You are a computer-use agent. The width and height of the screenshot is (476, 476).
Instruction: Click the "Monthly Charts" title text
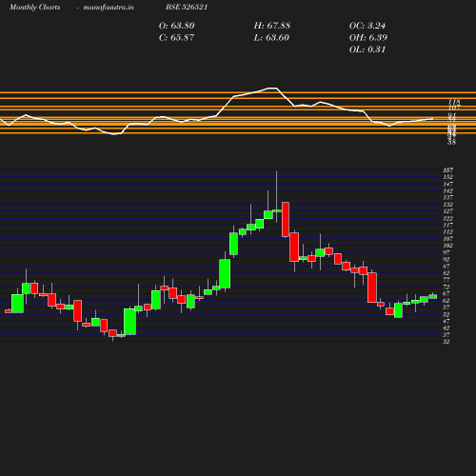pos(34,7)
